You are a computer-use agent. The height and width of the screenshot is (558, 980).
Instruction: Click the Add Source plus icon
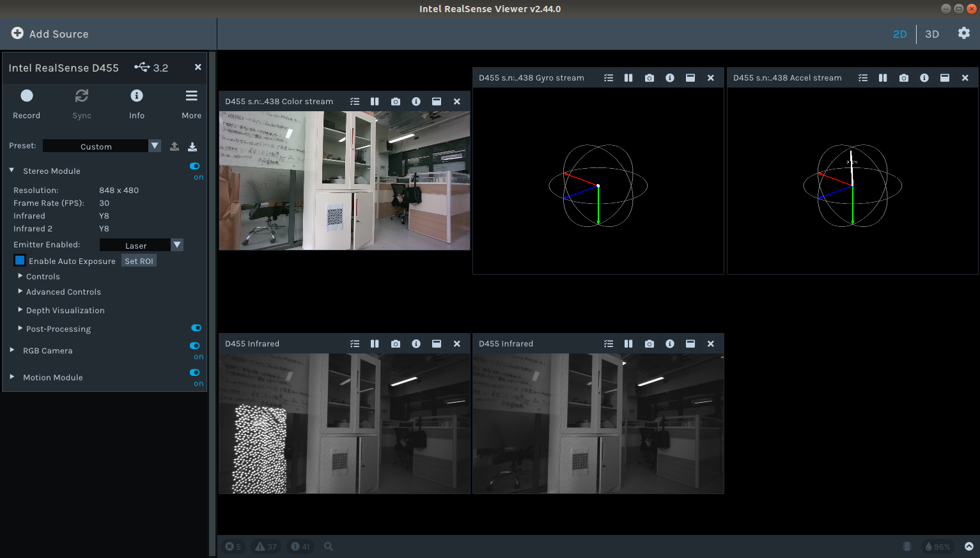point(17,33)
